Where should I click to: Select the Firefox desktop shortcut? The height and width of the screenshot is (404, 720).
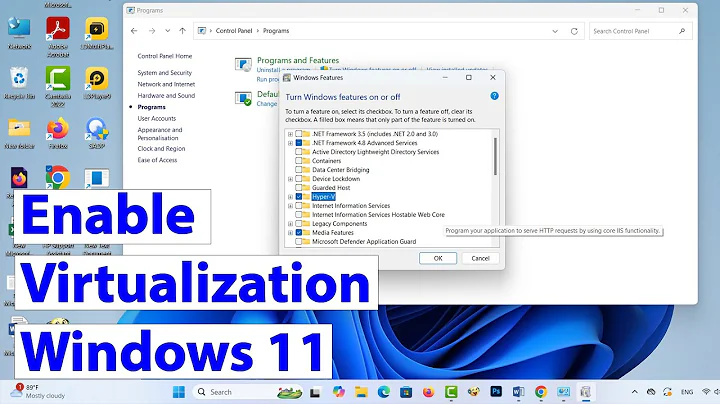tap(58, 133)
